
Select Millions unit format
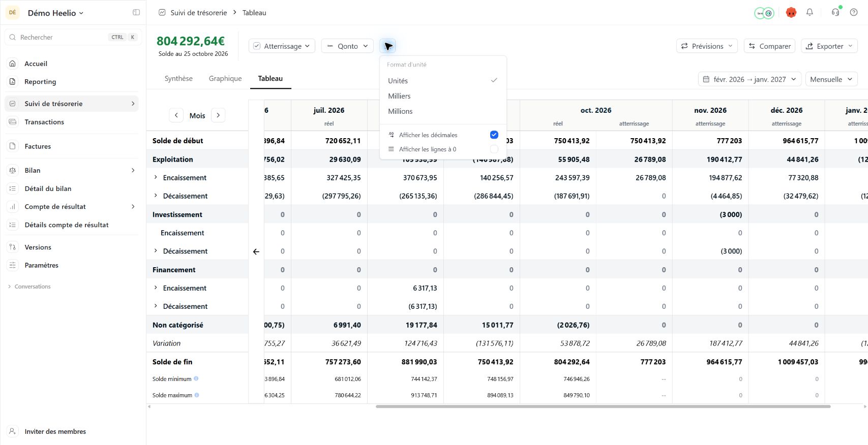pyautogui.click(x=443, y=111)
